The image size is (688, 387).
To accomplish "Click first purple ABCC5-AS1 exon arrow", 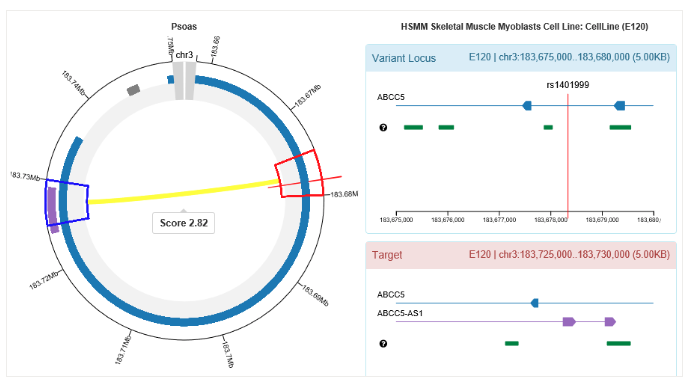I will point(569,322).
